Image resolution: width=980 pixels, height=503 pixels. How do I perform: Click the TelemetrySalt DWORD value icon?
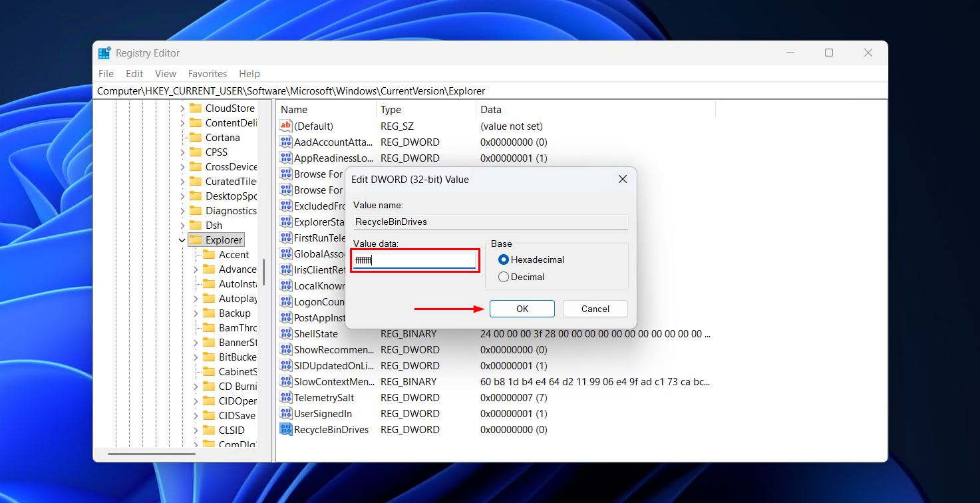[x=286, y=397]
